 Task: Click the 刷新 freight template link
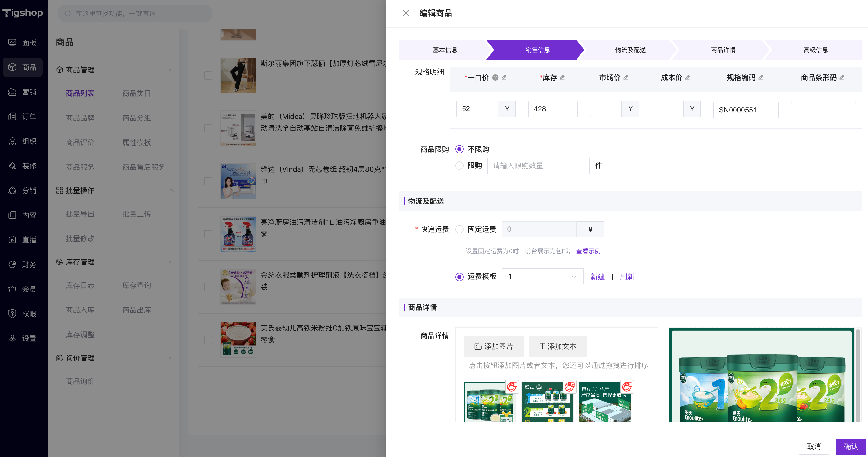pyautogui.click(x=627, y=277)
